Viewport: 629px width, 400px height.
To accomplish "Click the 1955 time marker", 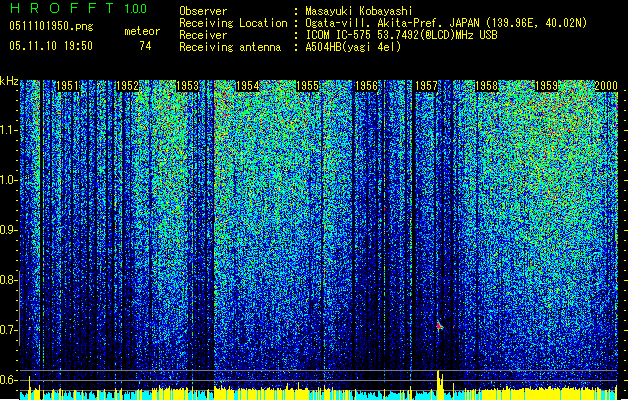I will tap(307, 86).
